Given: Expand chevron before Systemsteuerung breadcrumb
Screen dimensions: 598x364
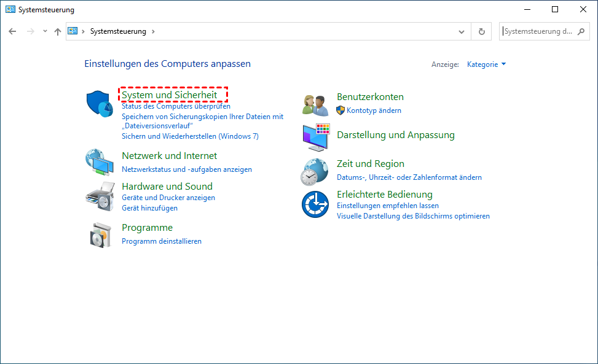Looking at the screenshot, I should coord(83,31).
